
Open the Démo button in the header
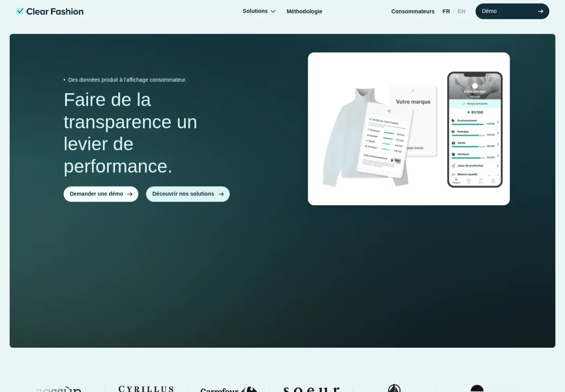[512, 11]
